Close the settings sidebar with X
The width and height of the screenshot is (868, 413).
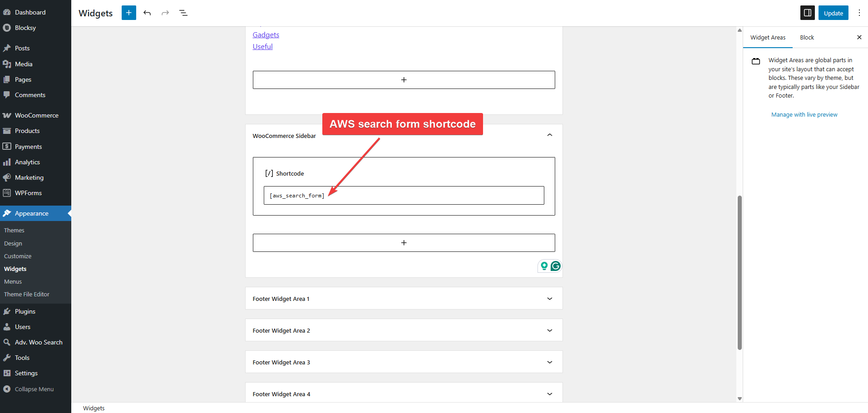[859, 37]
